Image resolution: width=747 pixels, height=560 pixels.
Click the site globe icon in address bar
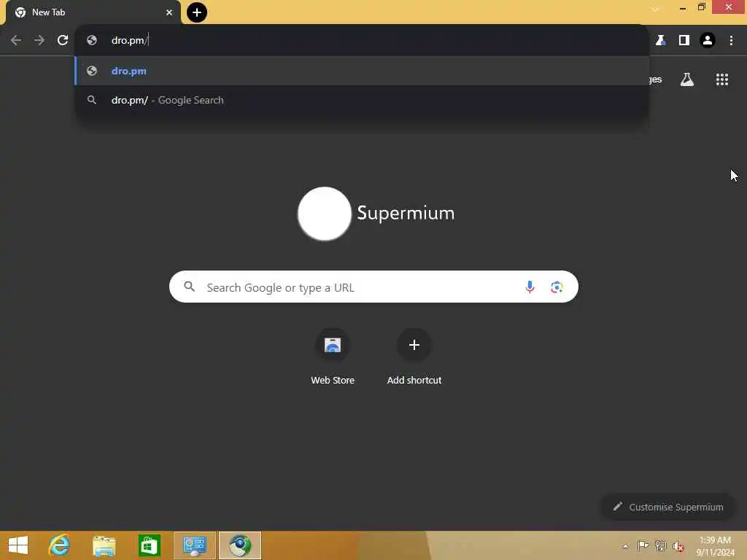pos(92,41)
